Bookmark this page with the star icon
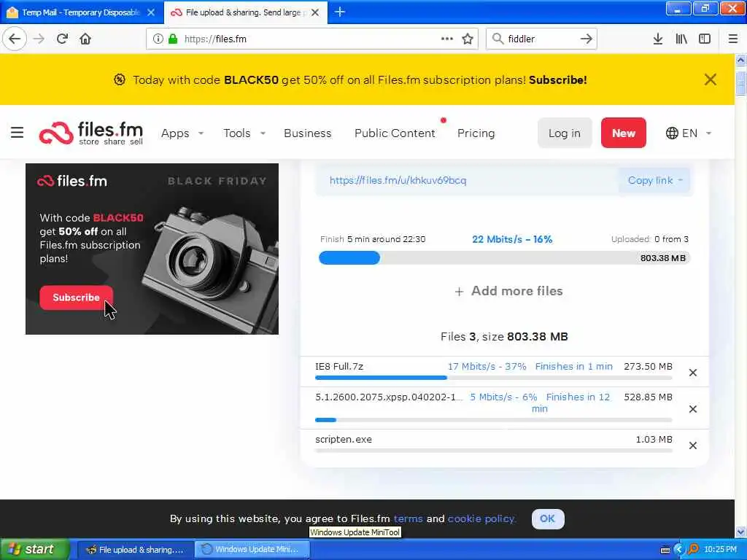This screenshot has height=560, width=747. coord(468,39)
